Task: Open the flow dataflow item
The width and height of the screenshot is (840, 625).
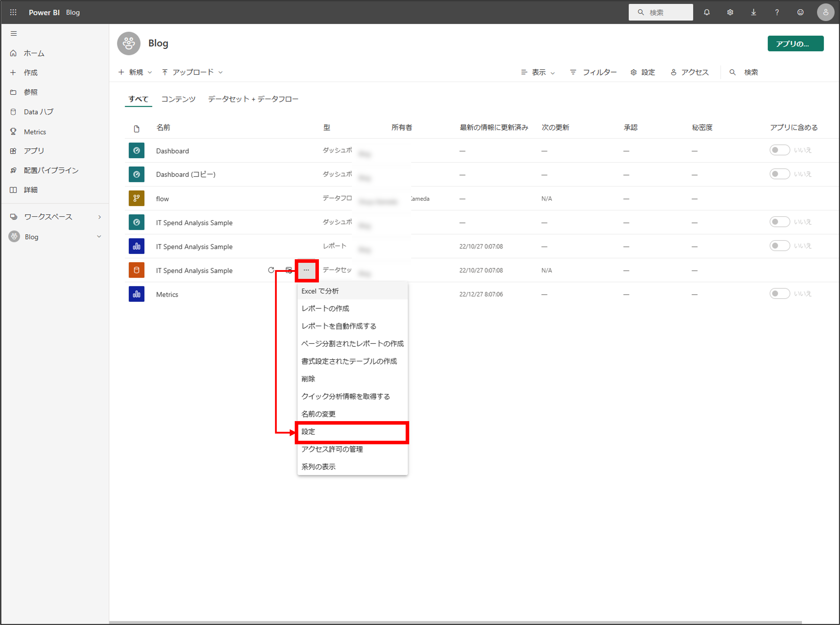Action: [162, 198]
